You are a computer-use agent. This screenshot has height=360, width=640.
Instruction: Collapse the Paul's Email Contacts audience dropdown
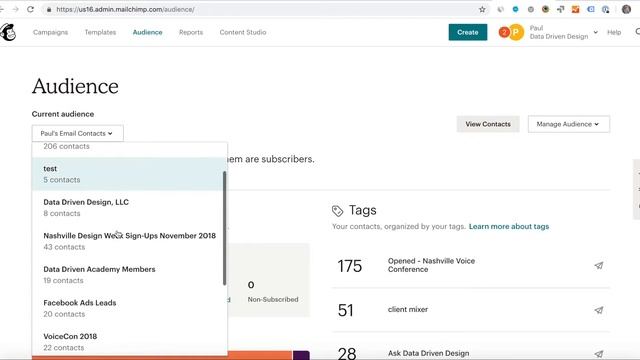click(x=78, y=133)
